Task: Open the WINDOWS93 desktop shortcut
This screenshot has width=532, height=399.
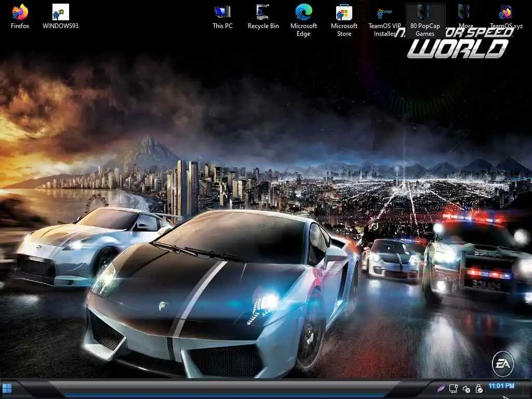Action: click(x=60, y=16)
